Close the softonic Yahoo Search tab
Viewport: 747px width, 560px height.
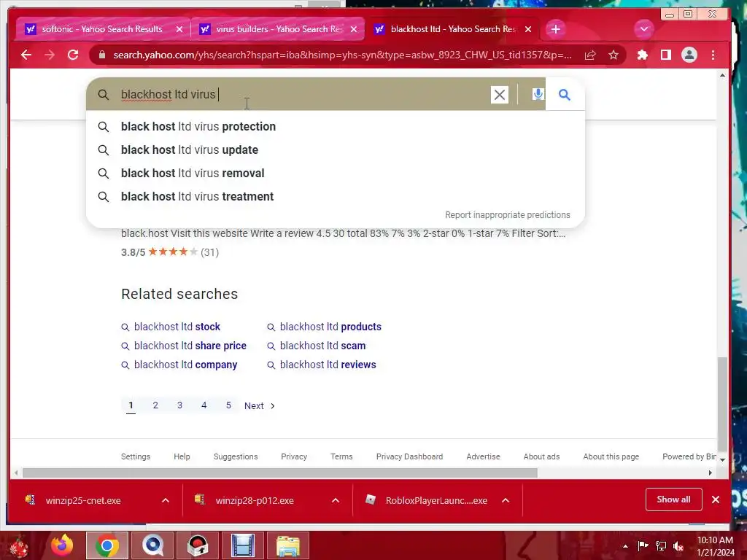pyautogui.click(x=179, y=29)
